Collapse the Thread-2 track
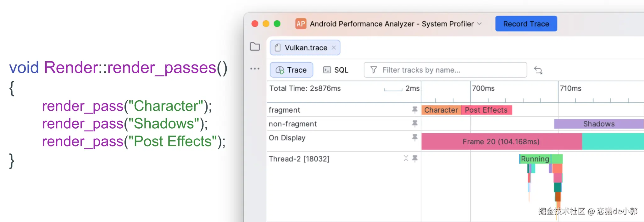Screen dimensions: 644x222 click(406, 158)
